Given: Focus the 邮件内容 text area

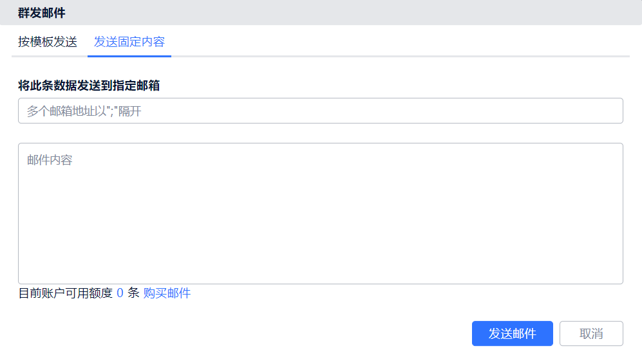Looking at the screenshot, I should point(320,213).
